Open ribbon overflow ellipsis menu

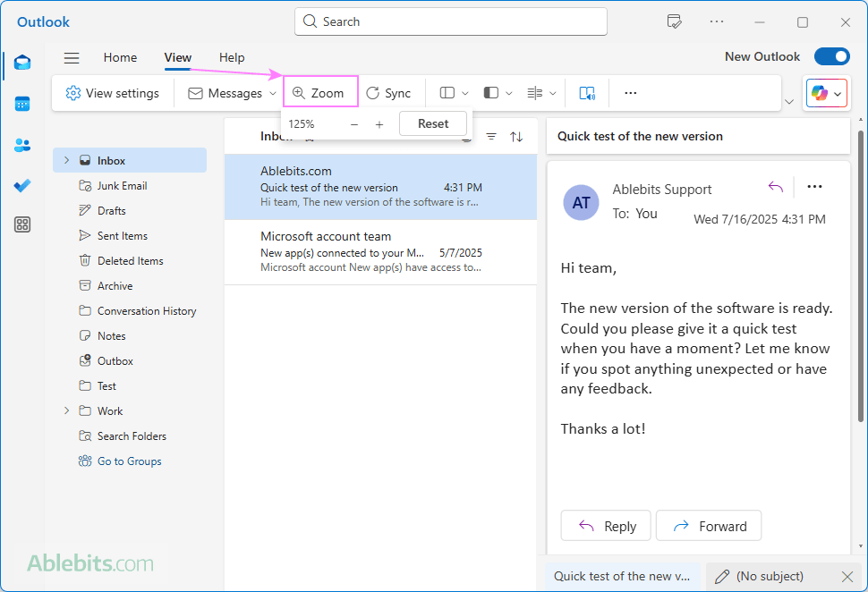(631, 93)
